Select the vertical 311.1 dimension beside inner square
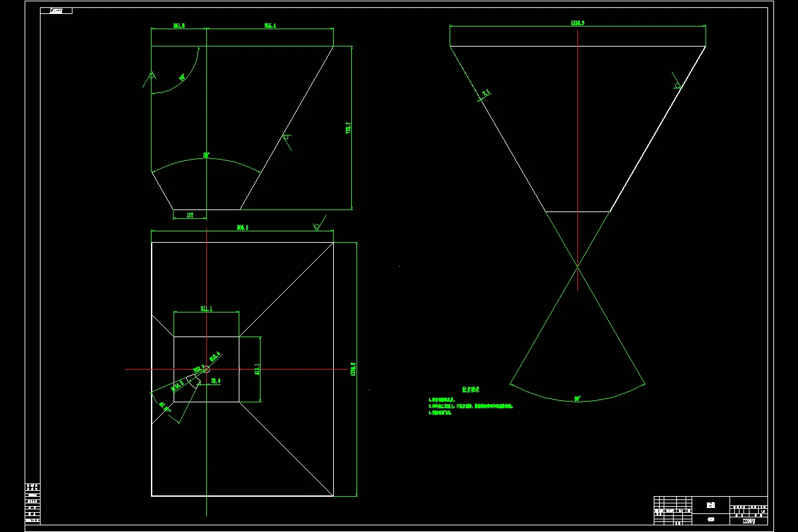This screenshot has height=532, width=798. click(x=257, y=369)
